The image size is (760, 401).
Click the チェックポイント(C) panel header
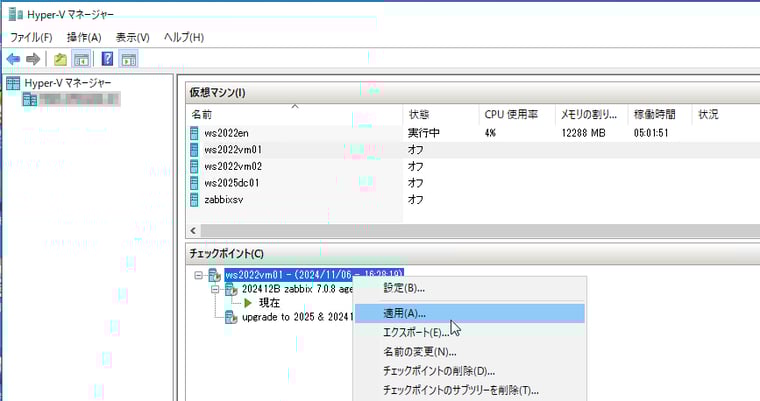[x=473, y=254]
